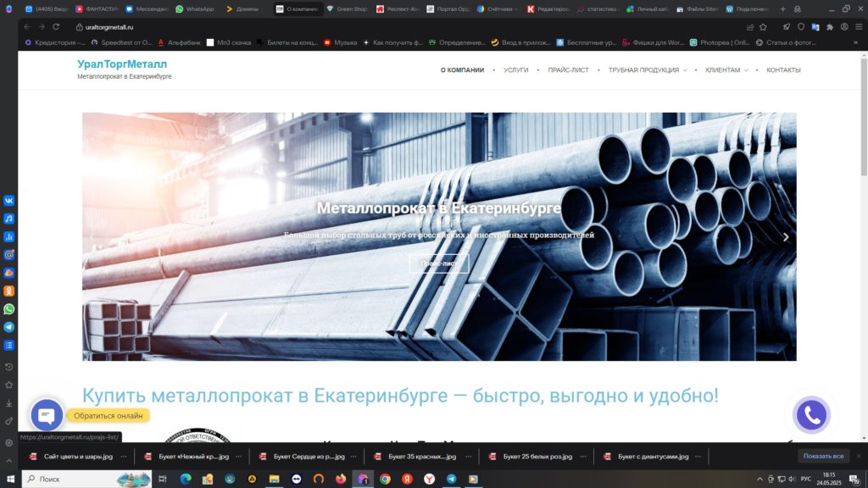Open Google Chrome from the taskbar
This screenshot has height=488, width=868.
point(386,480)
